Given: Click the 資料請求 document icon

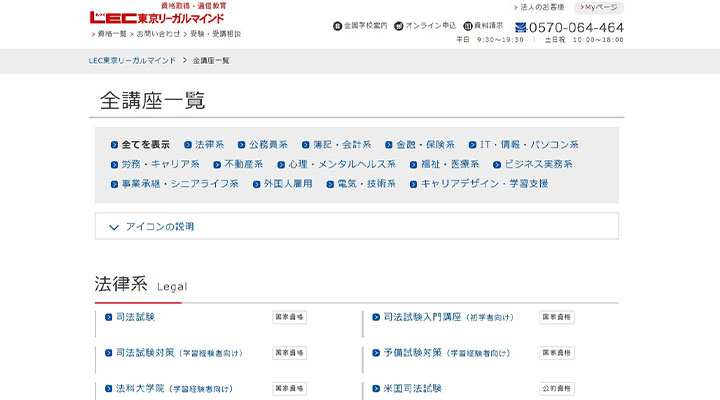Looking at the screenshot, I should pos(467,26).
